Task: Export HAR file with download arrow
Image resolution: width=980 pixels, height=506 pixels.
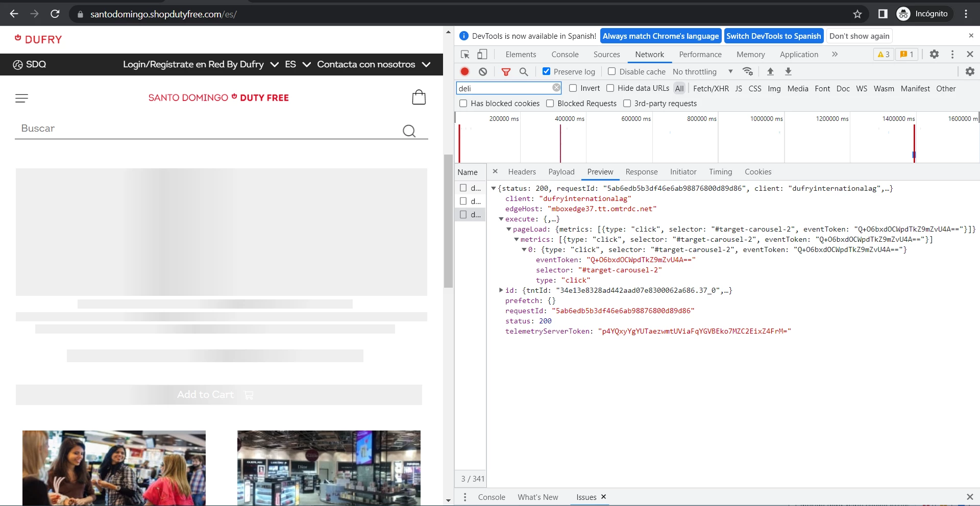Action: pos(788,71)
